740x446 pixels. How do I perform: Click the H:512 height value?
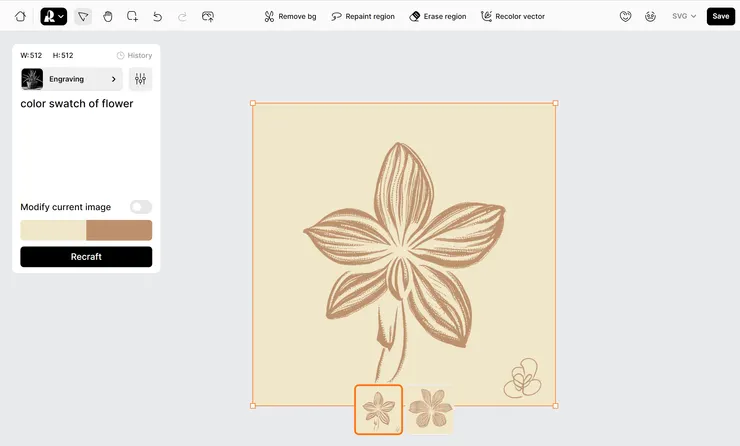click(x=63, y=55)
